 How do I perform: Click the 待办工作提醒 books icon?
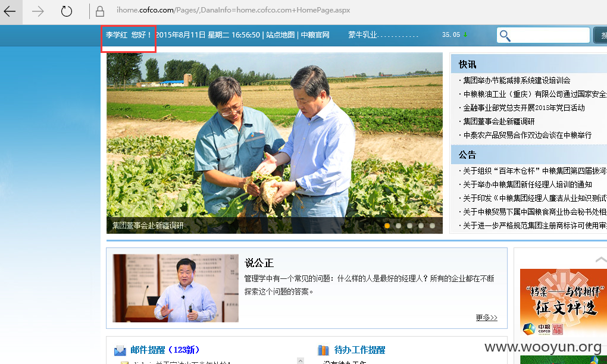[323, 350]
